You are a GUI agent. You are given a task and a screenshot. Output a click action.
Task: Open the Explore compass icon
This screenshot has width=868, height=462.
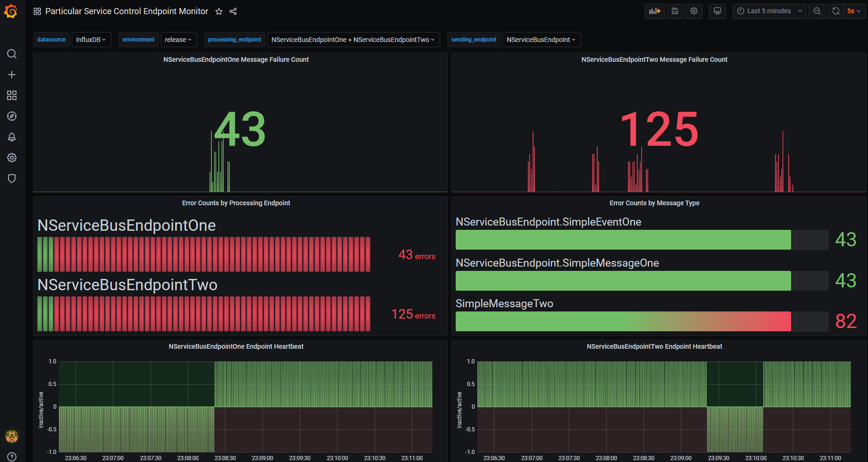click(12, 116)
